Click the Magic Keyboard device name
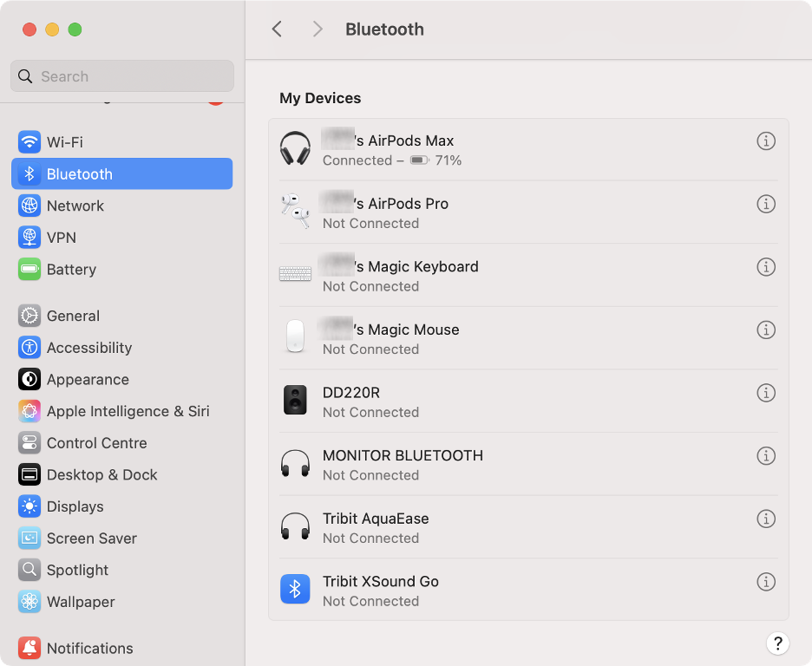The image size is (812, 666). coord(400,266)
